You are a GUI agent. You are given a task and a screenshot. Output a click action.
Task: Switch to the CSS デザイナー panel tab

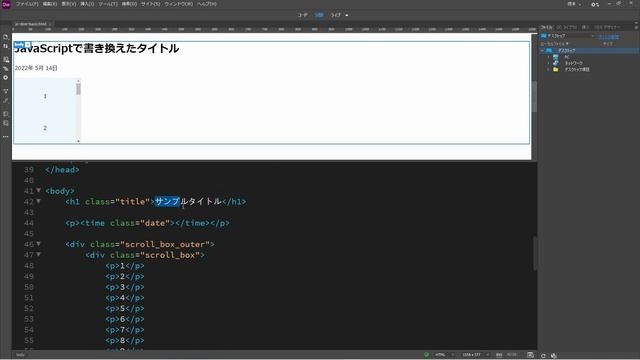(x=607, y=27)
